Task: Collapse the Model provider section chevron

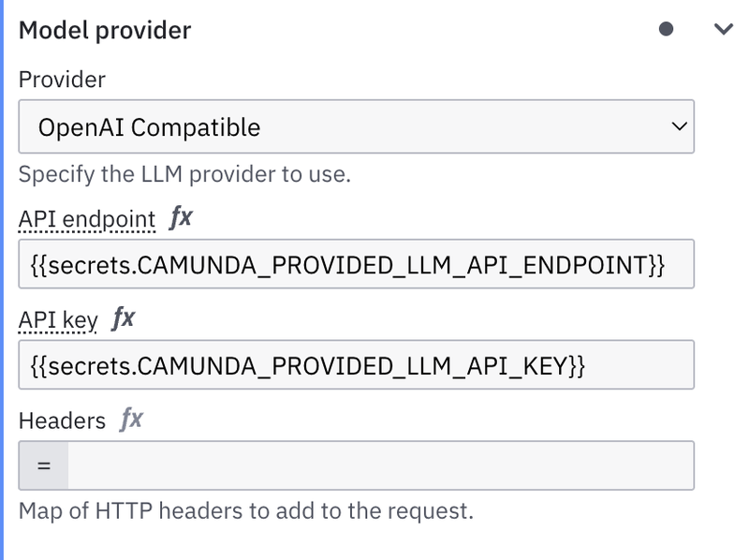Action: point(723,29)
